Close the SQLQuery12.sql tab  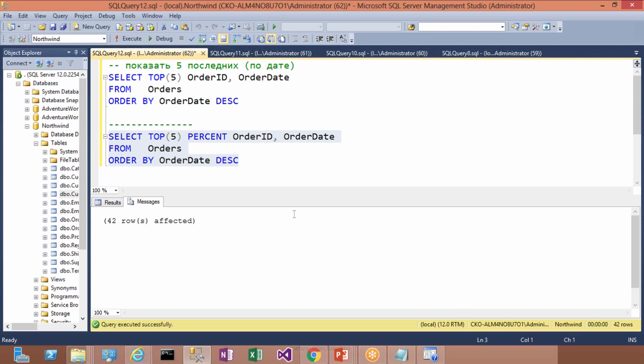pos(203,54)
